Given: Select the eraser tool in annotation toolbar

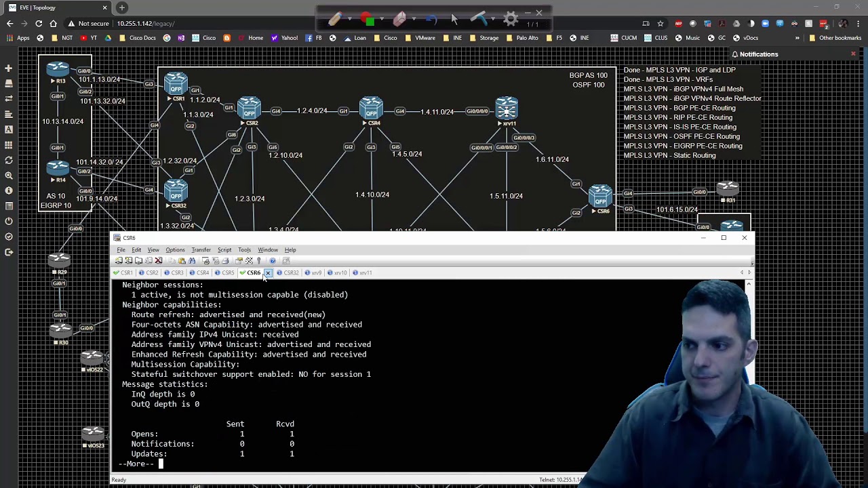Looking at the screenshot, I should pyautogui.click(x=399, y=18).
